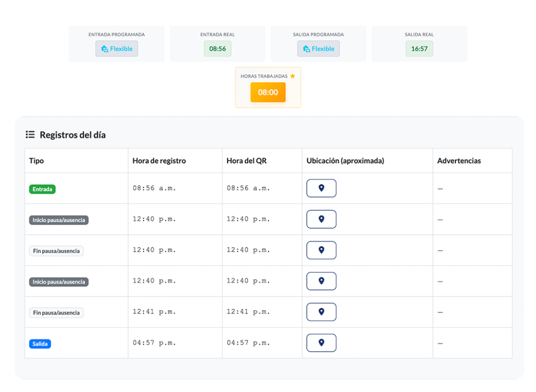The image size is (536, 392).
Task: Click the orange 08:00 worked hours badge
Action: pyautogui.click(x=267, y=92)
